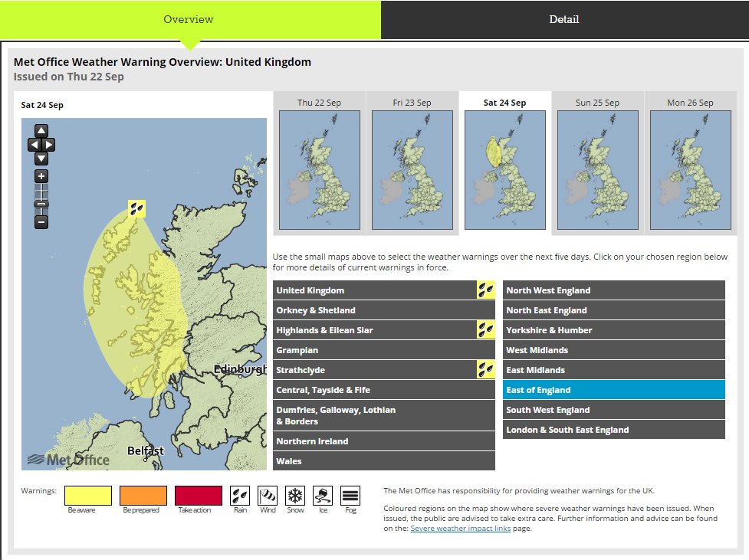Choose Dumfries, Galloway, Lothian & Borders

[x=383, y=415]
